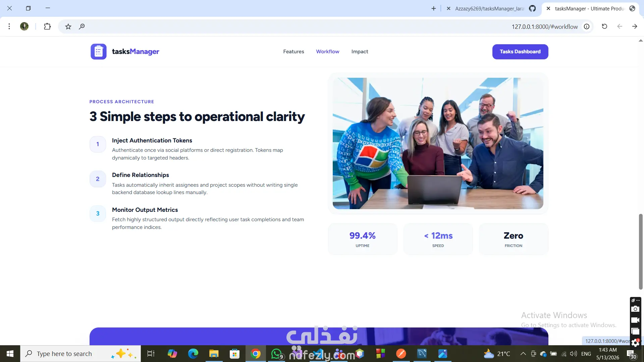The height and width of the screenshot is (362, 644).
Task: Reload the page with the refresh icon
Action: 604,26
